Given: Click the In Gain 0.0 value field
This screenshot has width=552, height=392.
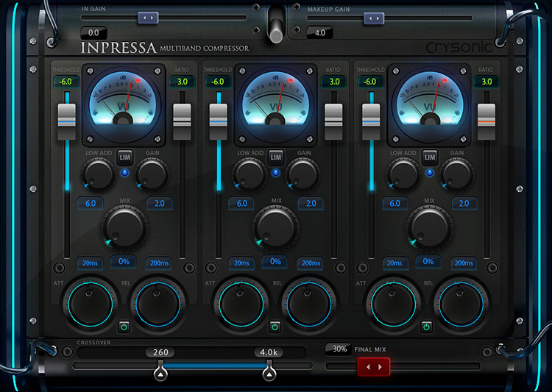Looking at the screenshot, I should 93,32.
